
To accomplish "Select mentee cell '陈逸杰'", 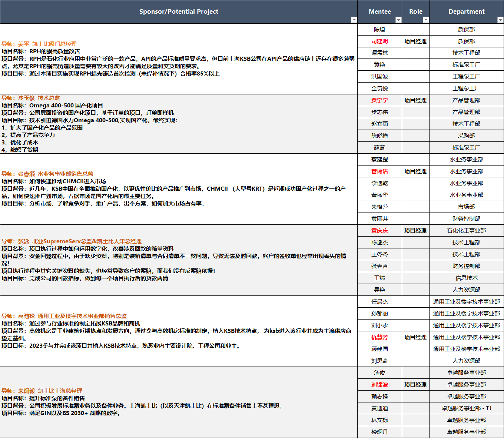I will pyautogui.click(x=379, y=243).
